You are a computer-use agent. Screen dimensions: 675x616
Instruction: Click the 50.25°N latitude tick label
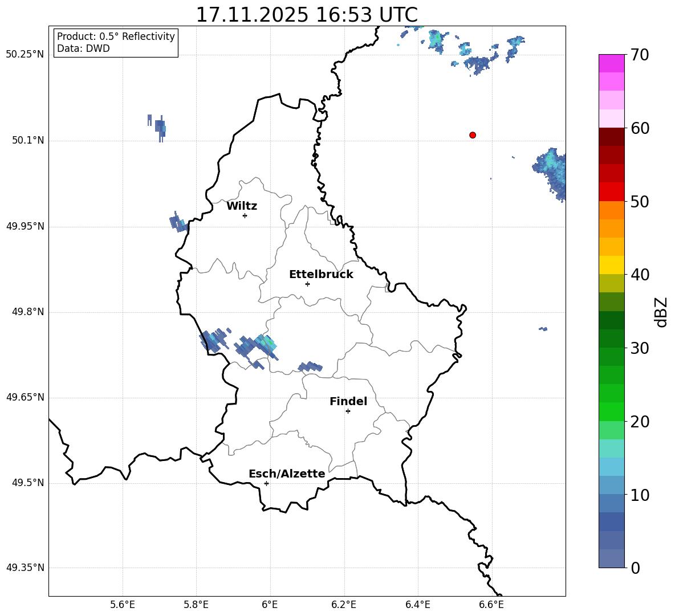(25, 55)
